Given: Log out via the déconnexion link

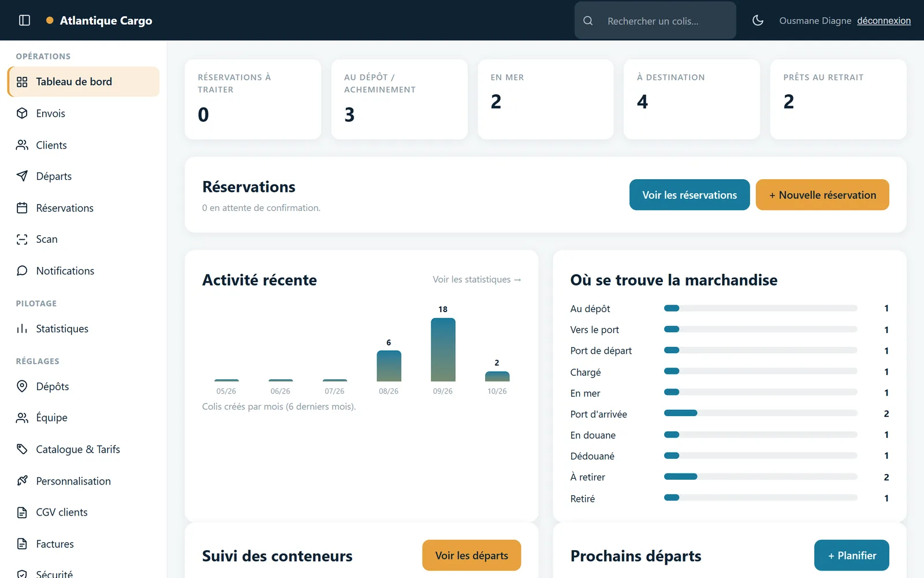Looking at the screenshot, I should pos(884,21).
